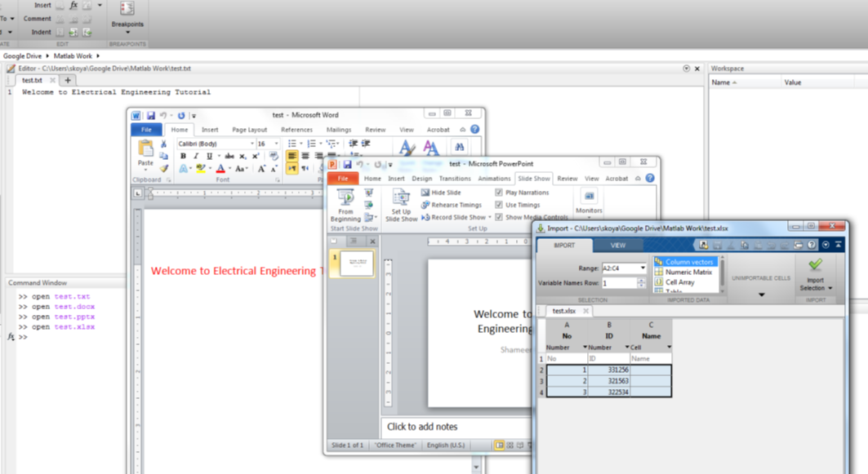Screen dimensions: 868x474
Task: Uncheck Play Narrations in PowerPoint
Action: (x=499, y=192)
